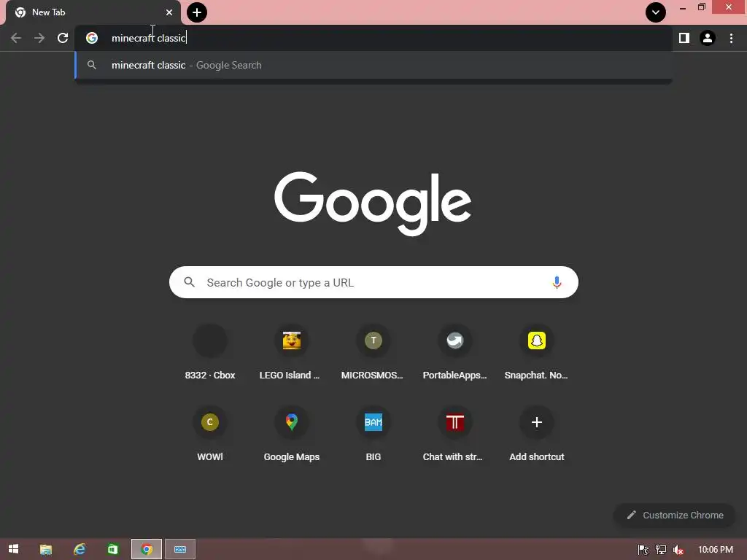Click the Google logo
The height and width of the screenshot is (560, 747).
pos(373,203)
